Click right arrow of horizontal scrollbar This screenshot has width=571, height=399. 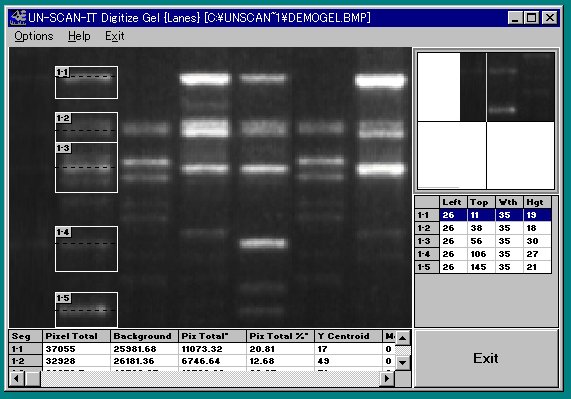point(387,379)
